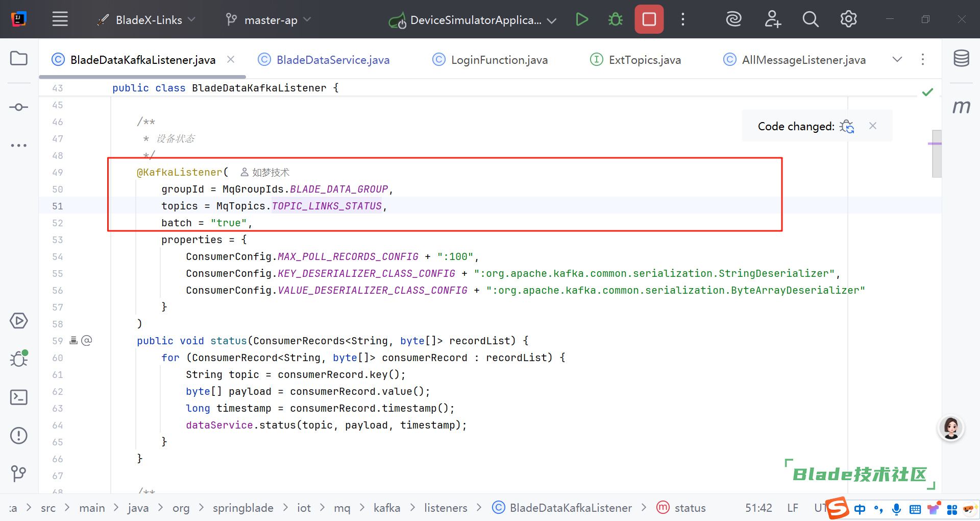Toggle Chinese input mode 中
The width and height of the screenshot is (980, 521).
pos(860,509)
